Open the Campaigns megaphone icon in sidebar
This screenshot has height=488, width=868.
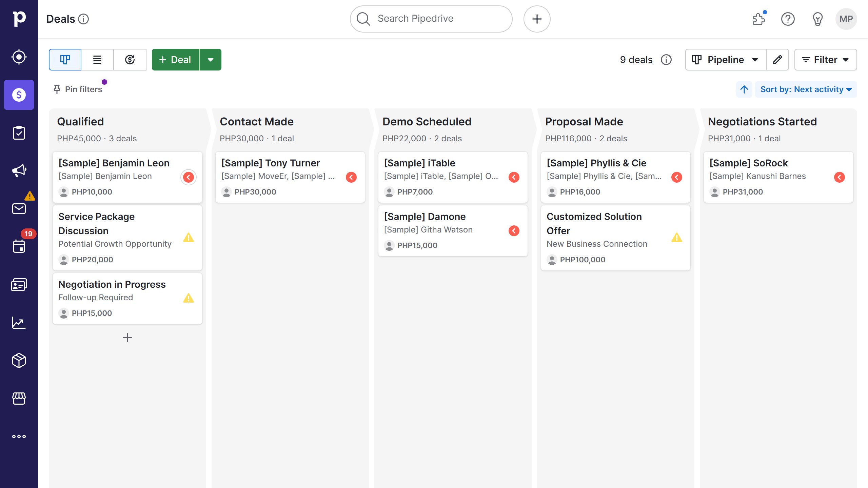tap(19, 170)
